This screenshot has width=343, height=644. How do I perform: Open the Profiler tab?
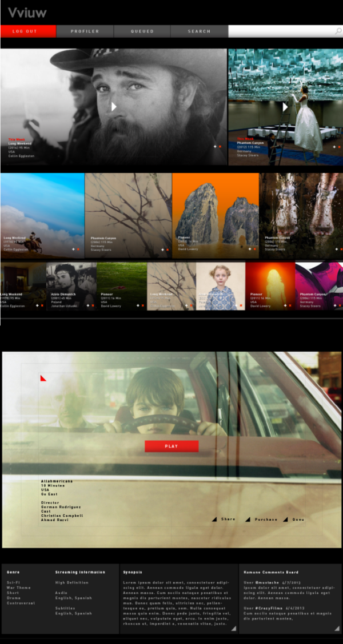(x=85, y=31)
